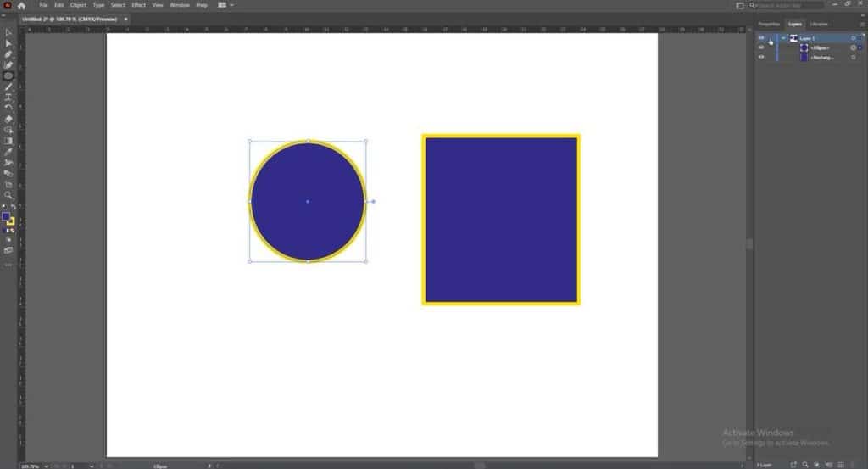Viewport: 868px width, 469px height.
Task: Open the Select menu
Action: [118, 5]
